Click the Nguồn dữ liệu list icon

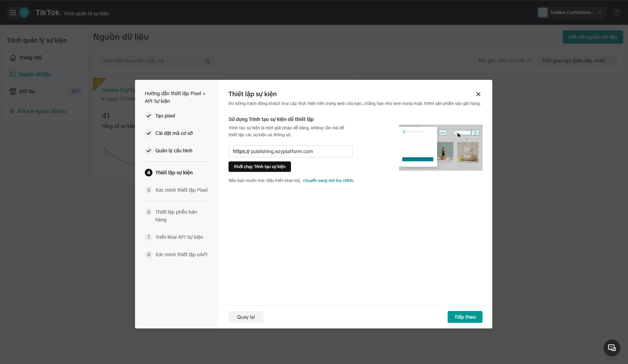coord(13,74)
